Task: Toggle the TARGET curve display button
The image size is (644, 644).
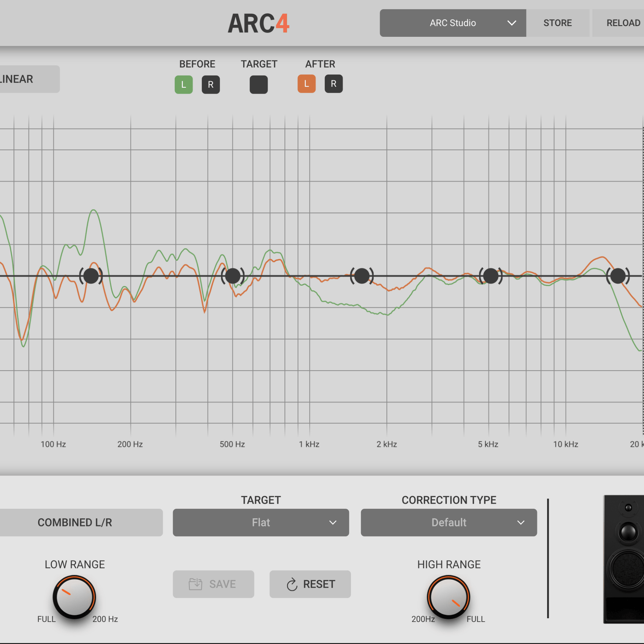Action: [x=259, y=85]
